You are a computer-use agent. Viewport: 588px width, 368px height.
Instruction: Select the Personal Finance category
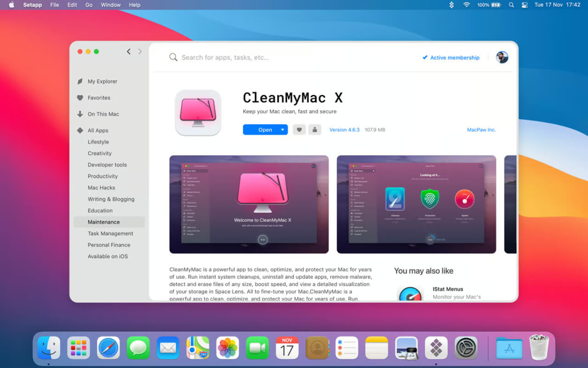109,245
